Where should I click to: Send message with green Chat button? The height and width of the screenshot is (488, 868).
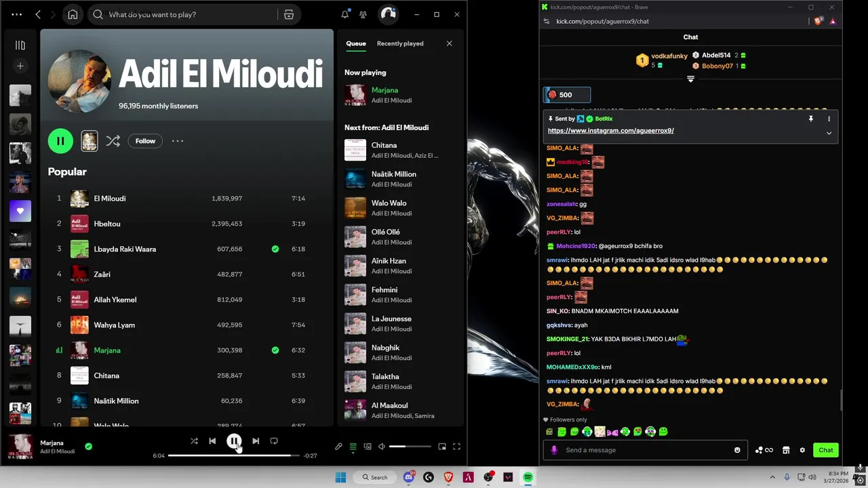(825, 450)
